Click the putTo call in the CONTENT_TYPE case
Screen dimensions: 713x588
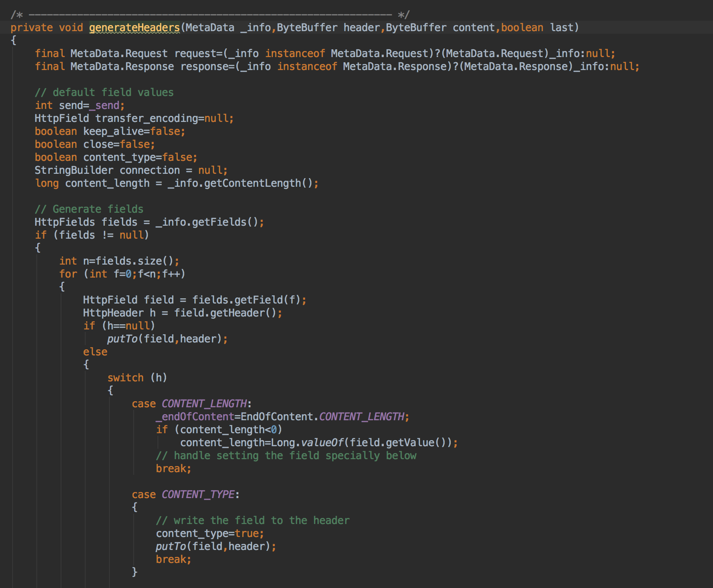(216, 546)
